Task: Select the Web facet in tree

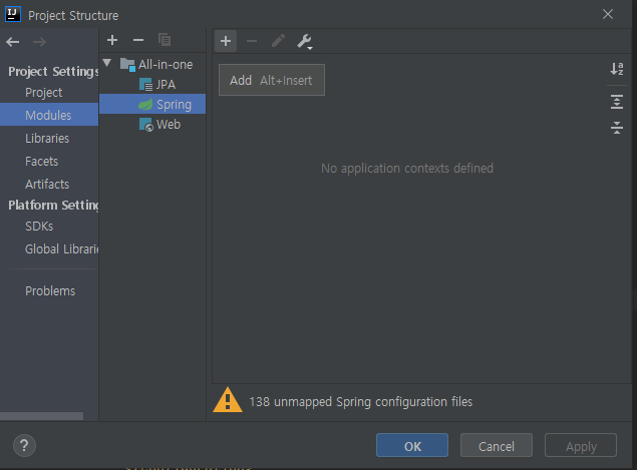Action: (167, 125)
